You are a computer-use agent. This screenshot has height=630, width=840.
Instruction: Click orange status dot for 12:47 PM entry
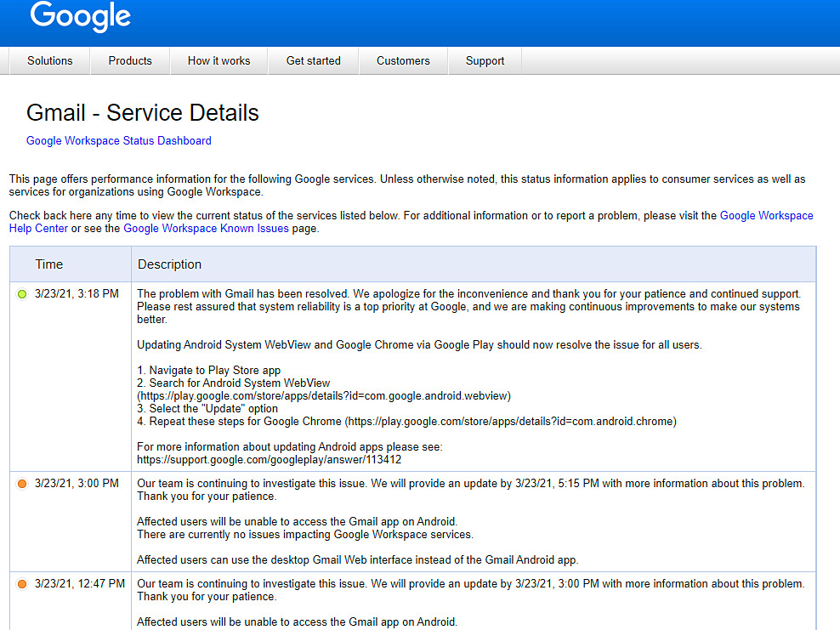(22, 584)
